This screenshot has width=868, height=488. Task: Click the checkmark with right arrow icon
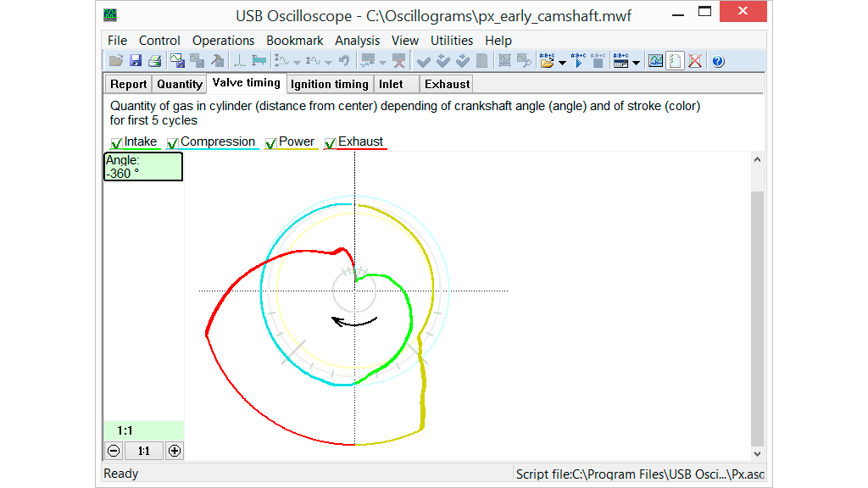[463, 61]
